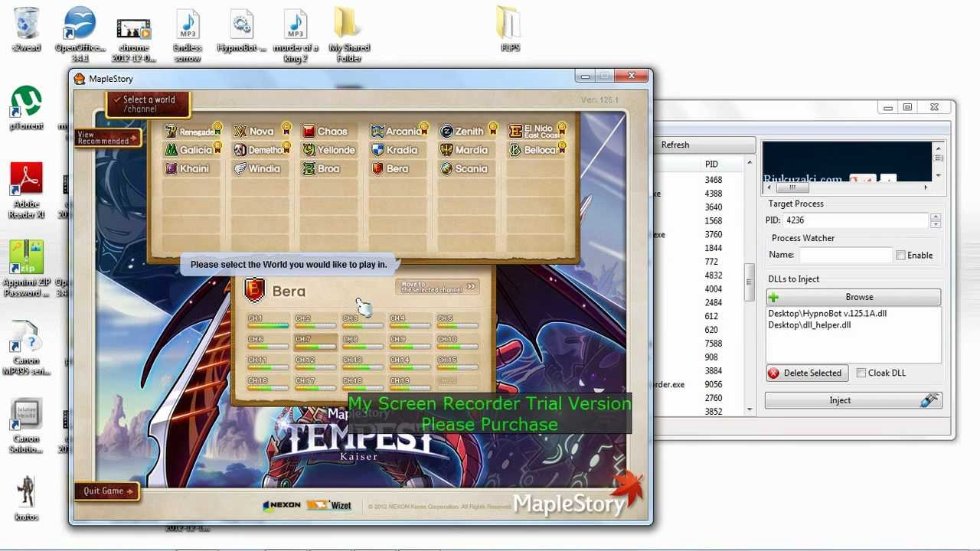Launch Adobe Reader XI from desktop
980x551 pixels.
pyautogui.click(x=26, y=191)
